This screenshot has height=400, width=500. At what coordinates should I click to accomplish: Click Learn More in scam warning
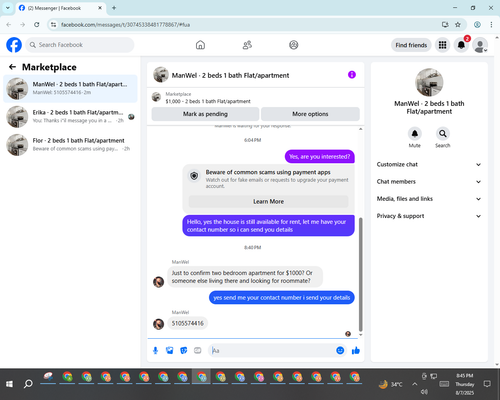pyautogui.click(x=268, y=201)
